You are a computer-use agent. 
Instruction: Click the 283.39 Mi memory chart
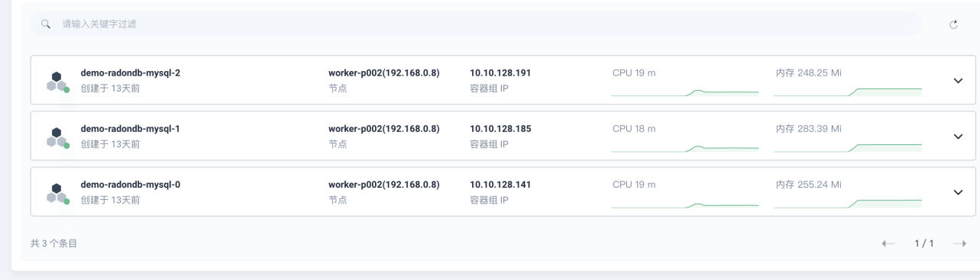tap(848, 146)
